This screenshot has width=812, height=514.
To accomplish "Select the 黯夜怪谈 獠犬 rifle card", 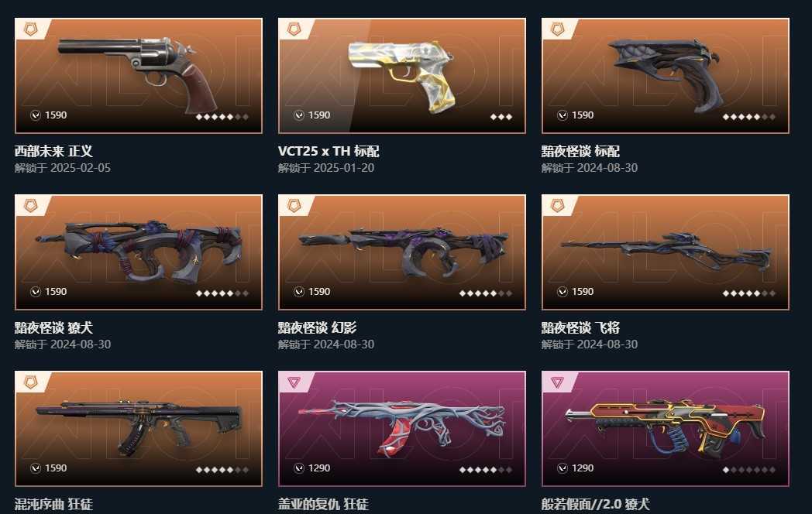I will pos(138,252).
